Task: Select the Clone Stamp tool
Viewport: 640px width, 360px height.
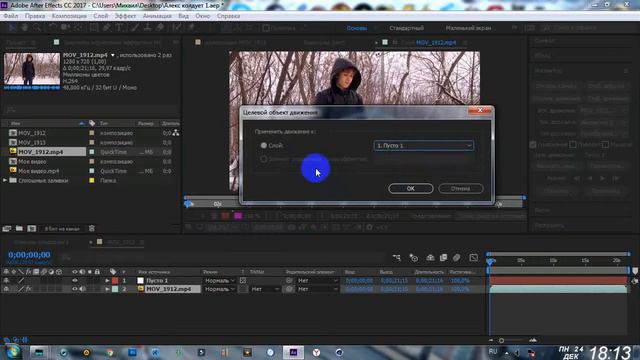Action: (147, 27)
